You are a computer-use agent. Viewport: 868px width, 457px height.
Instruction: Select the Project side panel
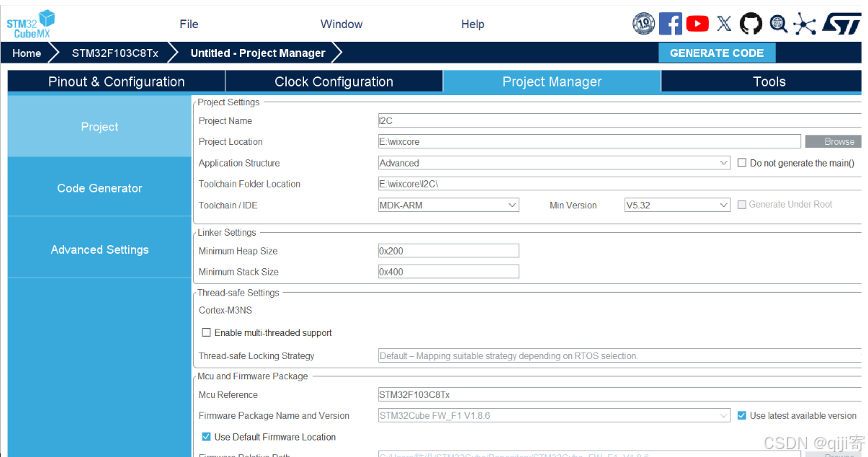click(99, 127)
